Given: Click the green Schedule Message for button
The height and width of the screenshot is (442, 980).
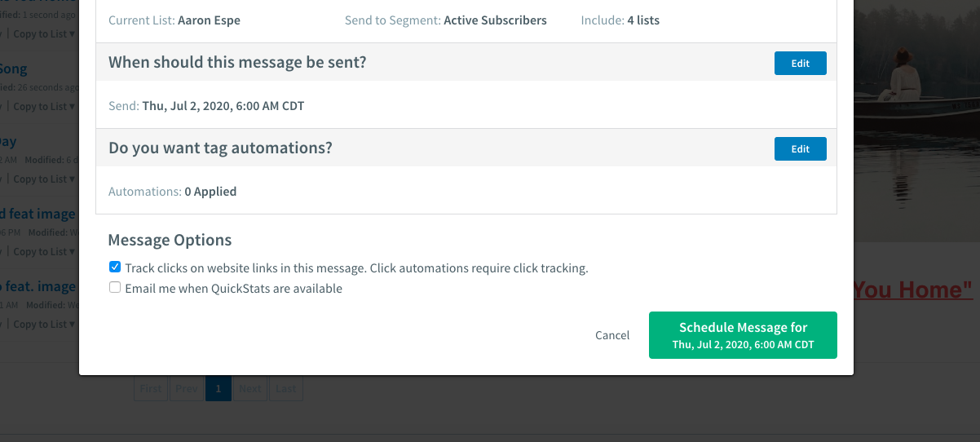Looking at the screenshot, I should [x=743, y=335].
